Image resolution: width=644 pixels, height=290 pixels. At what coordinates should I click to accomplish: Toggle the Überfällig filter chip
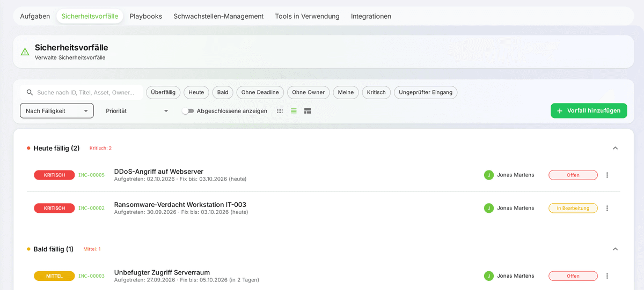click(163, 92)
